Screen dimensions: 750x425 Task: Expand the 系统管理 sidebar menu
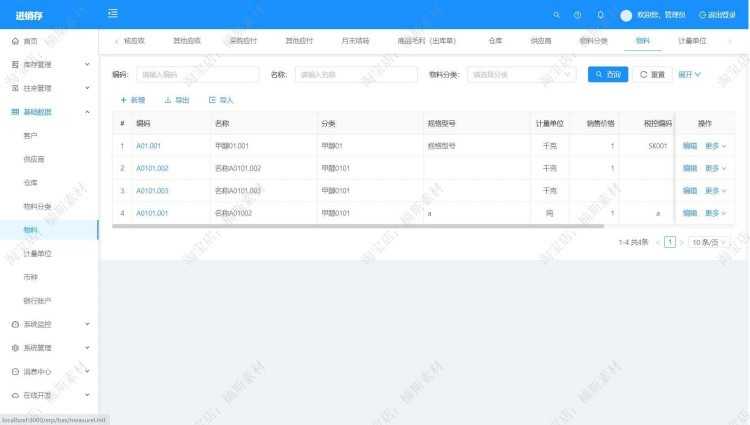coord(50,348)
